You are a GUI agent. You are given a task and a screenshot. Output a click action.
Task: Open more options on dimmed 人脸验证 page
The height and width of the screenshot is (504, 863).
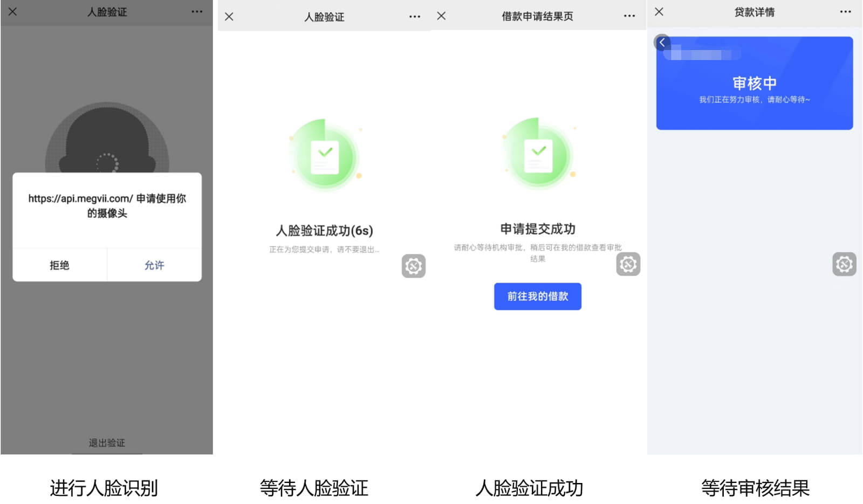pyautogui.click(x=197, y=12)
